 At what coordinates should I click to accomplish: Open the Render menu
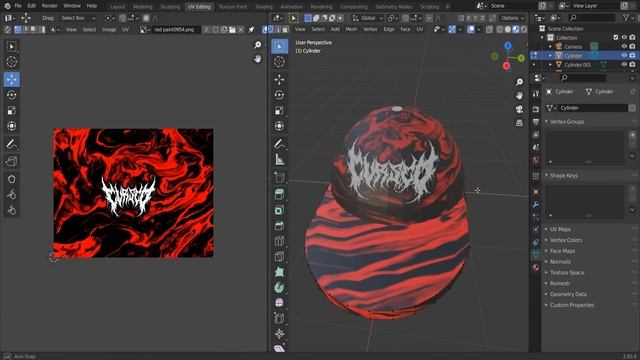[49, 6]
